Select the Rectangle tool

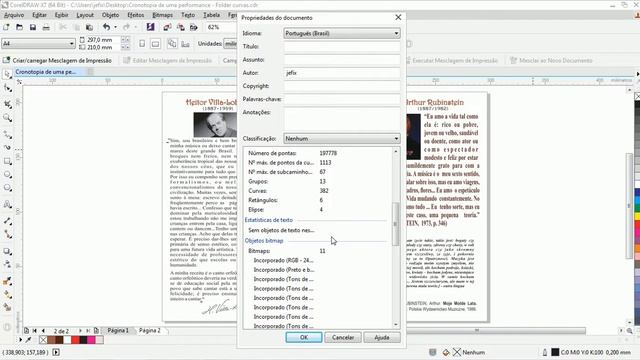pyautogui.click(x=7, y=161)
